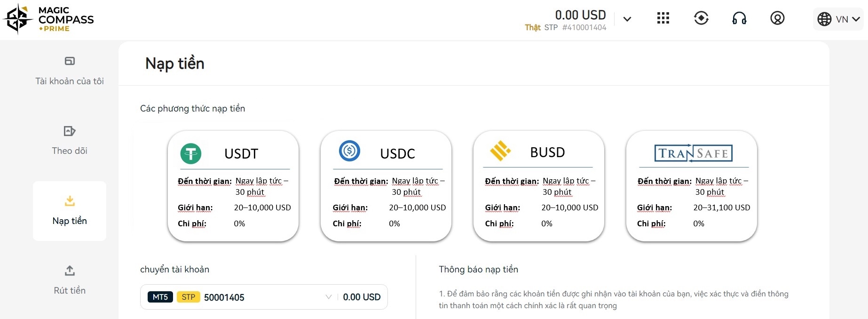Select the TranSafe deposit card
Viewport: 868px width, 319px height.
pos(692,186)
